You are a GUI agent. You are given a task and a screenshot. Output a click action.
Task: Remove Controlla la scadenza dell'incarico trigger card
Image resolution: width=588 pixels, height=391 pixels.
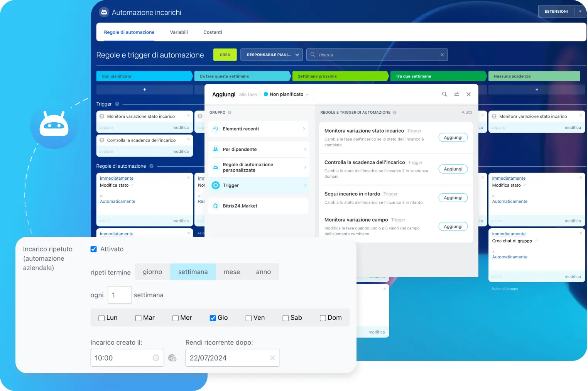(x=188, y=139)
